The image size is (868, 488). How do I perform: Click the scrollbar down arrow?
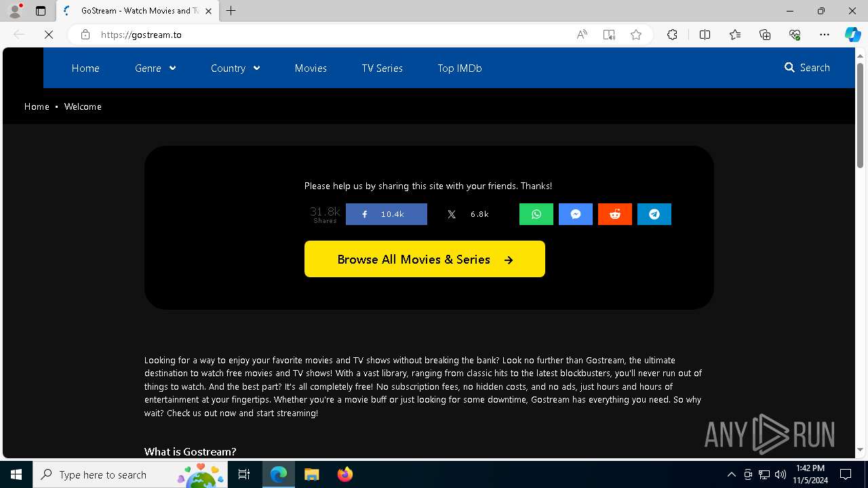pyautogui.click(x=860, y=450)
